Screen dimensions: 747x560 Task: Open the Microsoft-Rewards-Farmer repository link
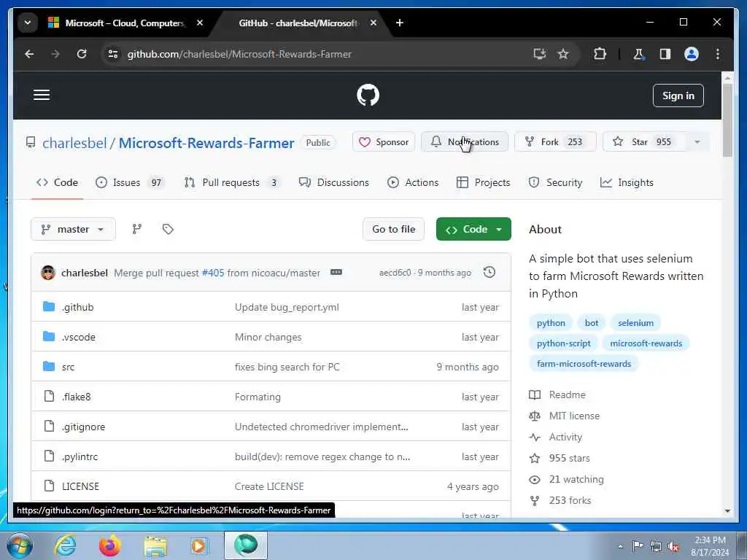point(206,143)
